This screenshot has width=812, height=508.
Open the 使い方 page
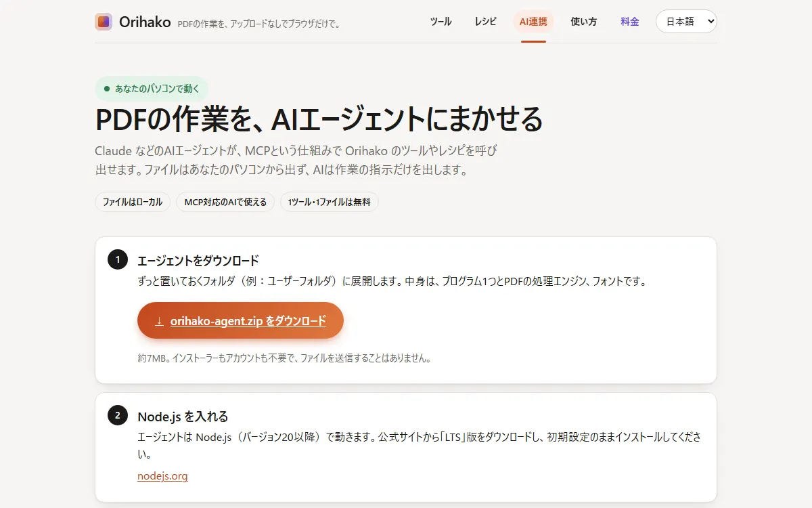point(583,22)
